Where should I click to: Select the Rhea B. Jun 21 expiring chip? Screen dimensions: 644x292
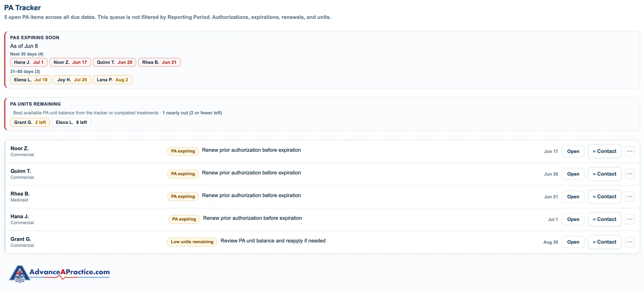tap(159, 62)
